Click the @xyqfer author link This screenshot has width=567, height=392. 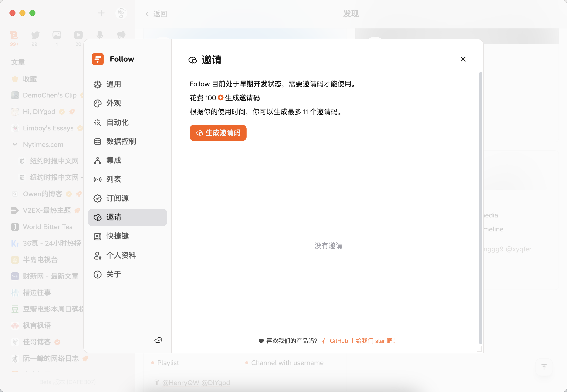pos(518,249)
